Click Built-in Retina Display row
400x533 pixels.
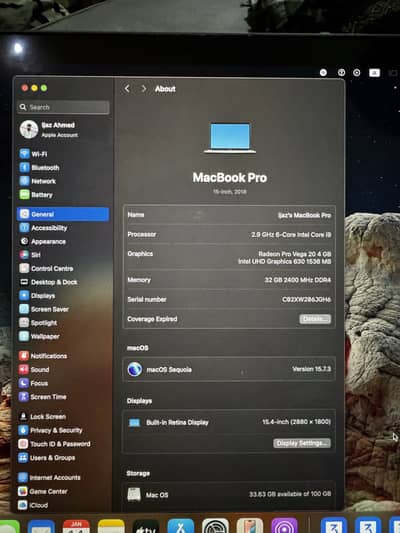229,422
